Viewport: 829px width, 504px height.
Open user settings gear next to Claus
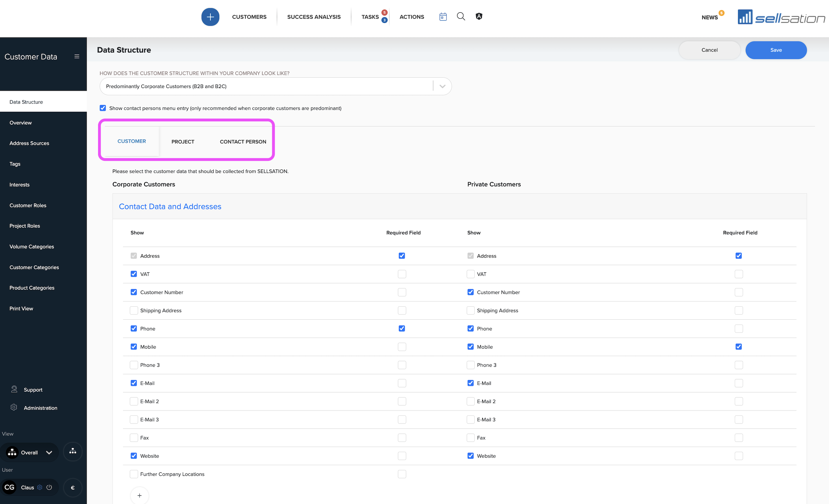(40, 487)
